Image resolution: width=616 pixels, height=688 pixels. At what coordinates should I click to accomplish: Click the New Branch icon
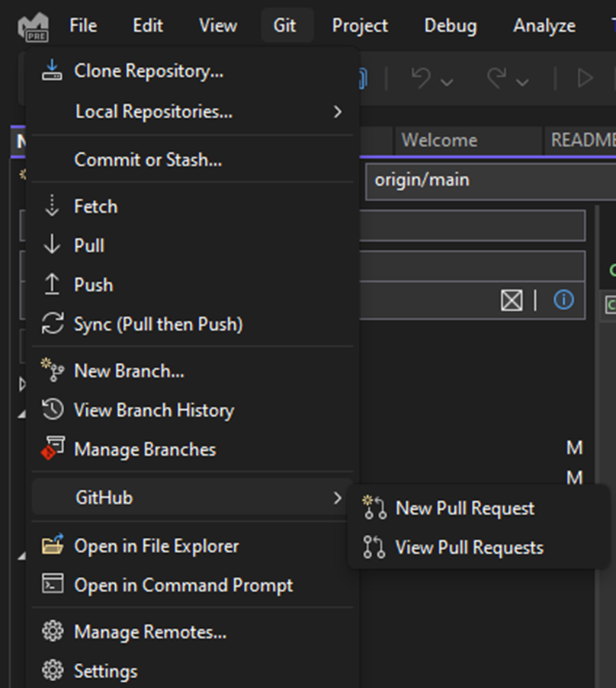tap(52, 371)
